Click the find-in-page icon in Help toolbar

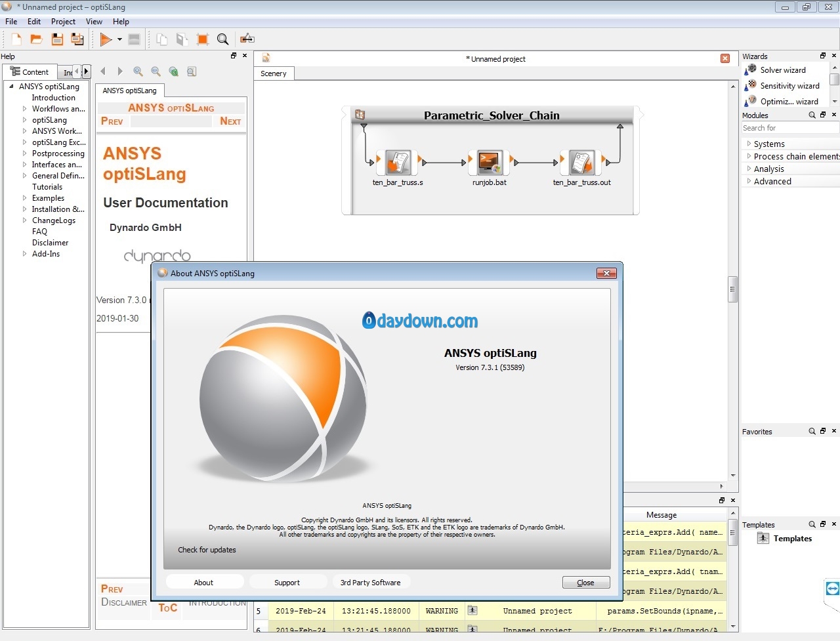191,72
